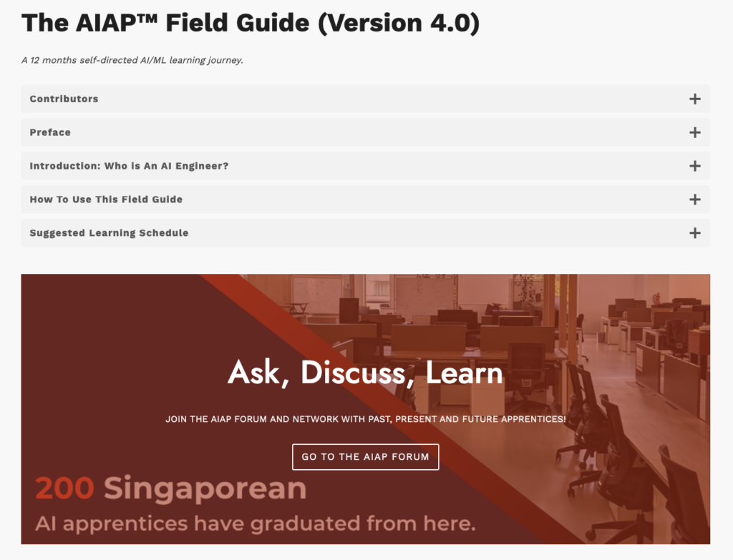Click the Ask, Discuss, Learn heading
The width and height of the screenshot is (733, 560).
pos(366,373)
